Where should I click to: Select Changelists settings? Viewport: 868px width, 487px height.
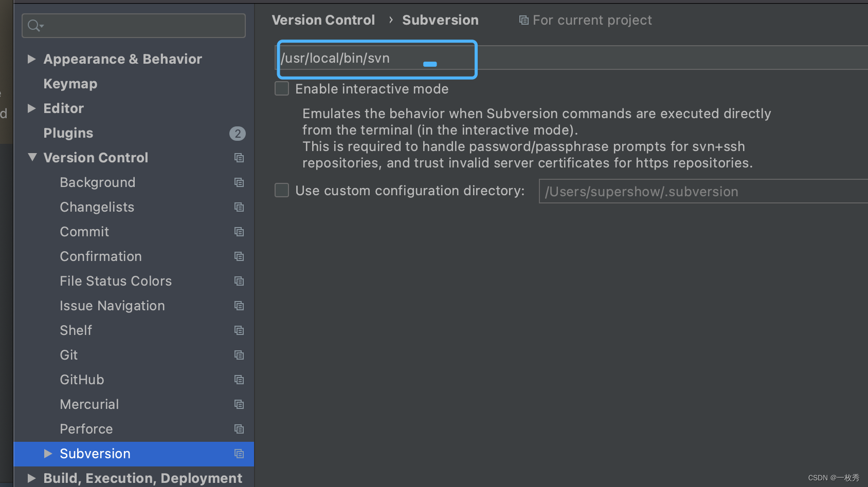pyautogui.click(x=97, y=207)
